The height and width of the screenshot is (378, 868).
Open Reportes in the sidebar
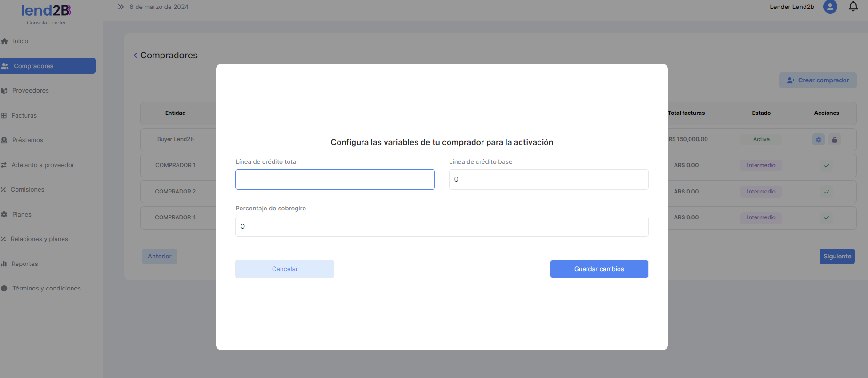[x=24, y=264]
